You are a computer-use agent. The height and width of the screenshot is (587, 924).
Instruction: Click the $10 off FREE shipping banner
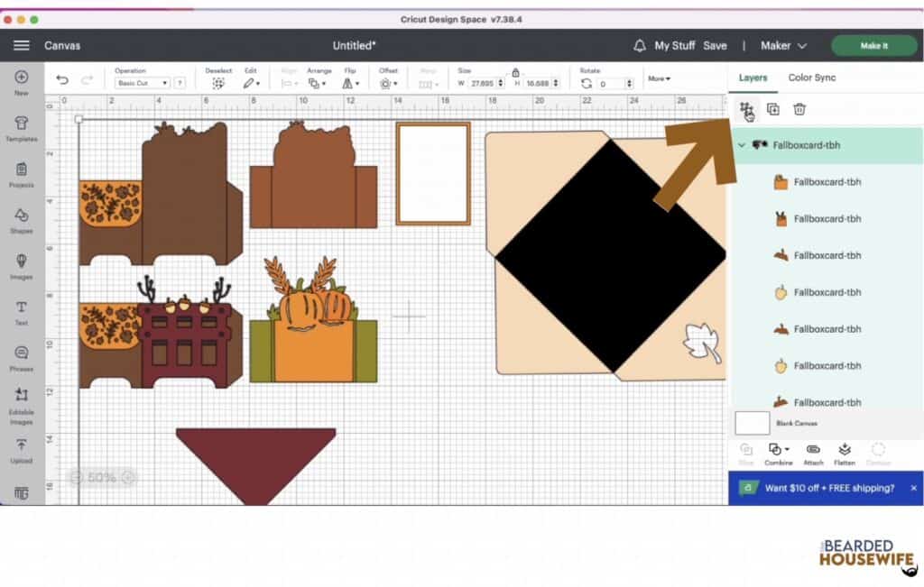[826, 488]
